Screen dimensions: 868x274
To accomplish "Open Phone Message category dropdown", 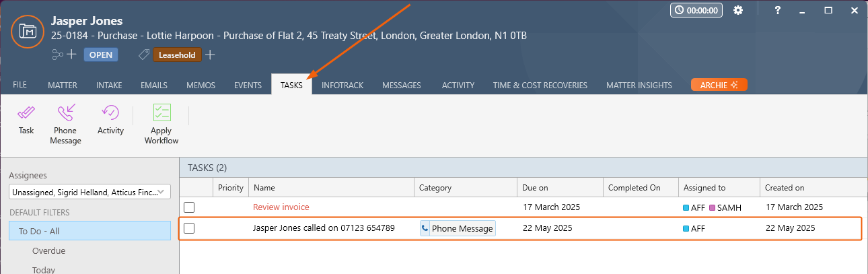I will [458, 228].
